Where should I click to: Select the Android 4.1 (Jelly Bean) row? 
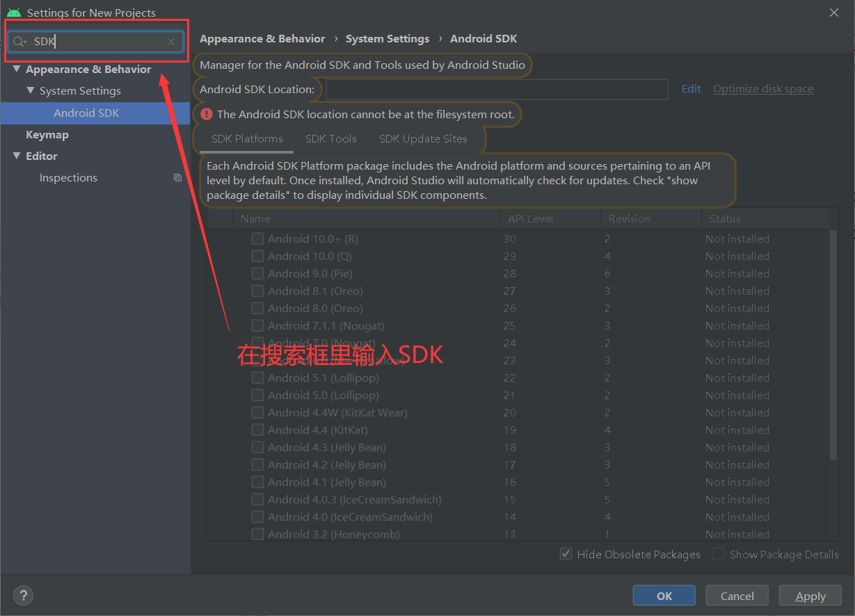[518, 482]
